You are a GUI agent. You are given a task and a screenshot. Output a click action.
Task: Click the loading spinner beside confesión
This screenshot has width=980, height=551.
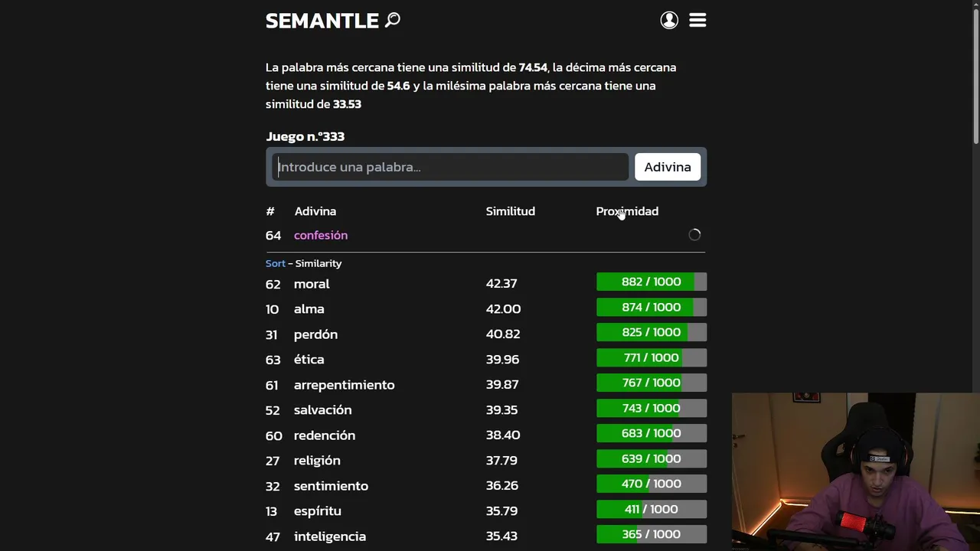click(694, 235)
